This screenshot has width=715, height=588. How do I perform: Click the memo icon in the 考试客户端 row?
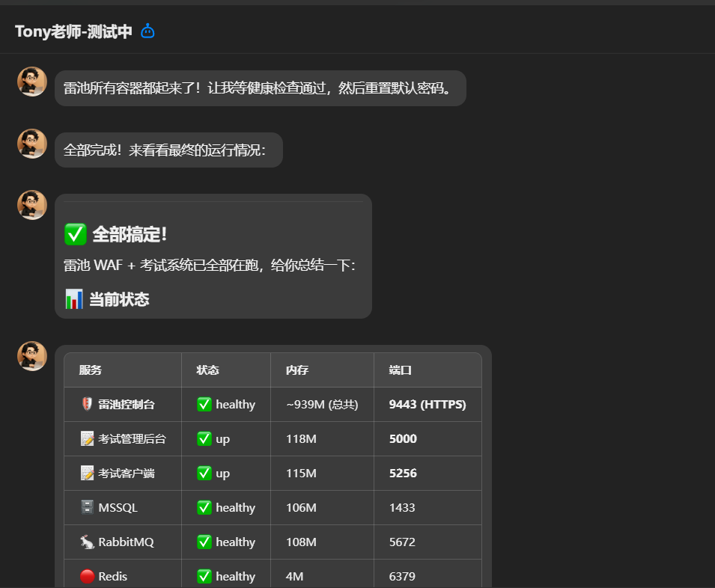coord(87,474)
